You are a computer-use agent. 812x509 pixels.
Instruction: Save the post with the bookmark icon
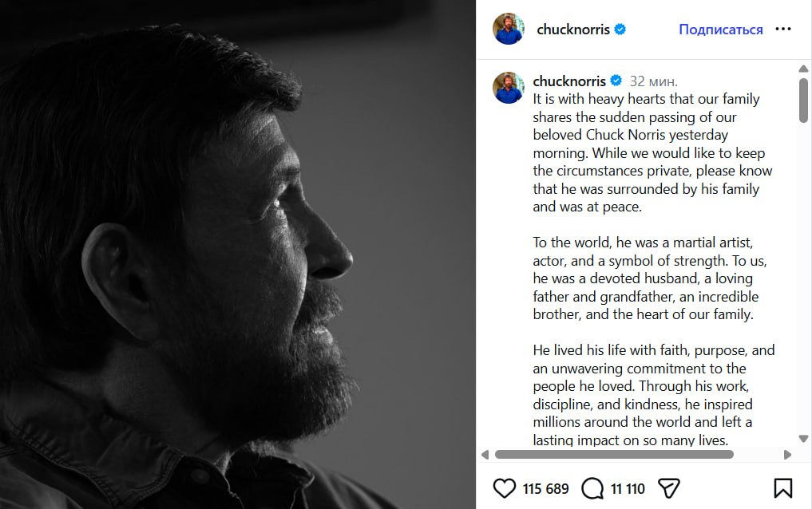[782, 487]
